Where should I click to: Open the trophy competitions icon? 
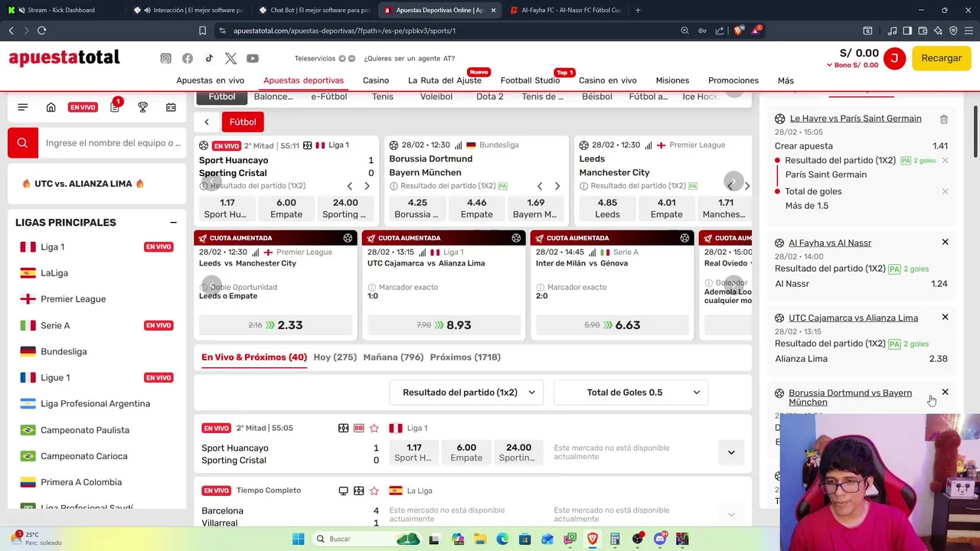pyautogui.click(x=142, y=107)
